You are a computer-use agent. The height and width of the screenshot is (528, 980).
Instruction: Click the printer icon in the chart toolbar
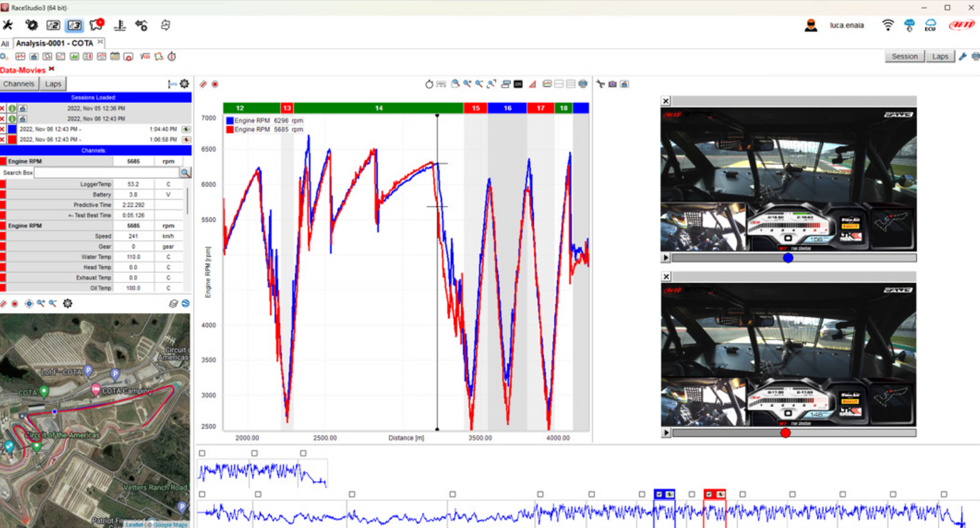pyautogui.click(x=583, y=84)
